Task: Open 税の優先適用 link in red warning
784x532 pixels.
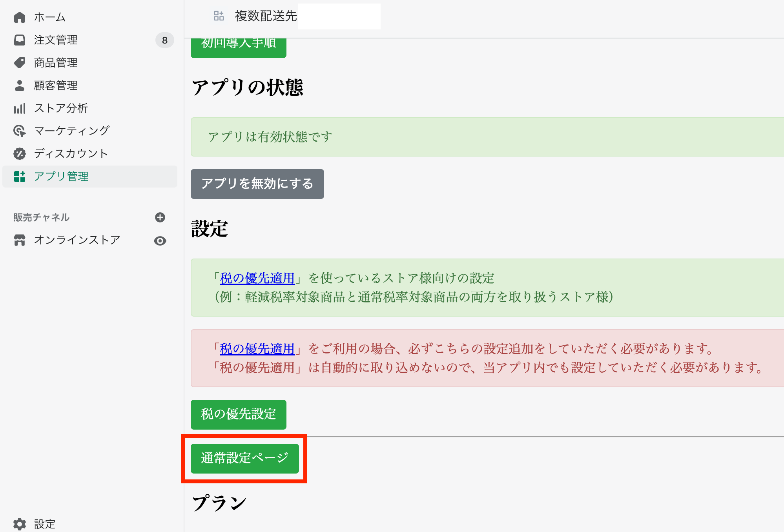Action: (257, 348)
